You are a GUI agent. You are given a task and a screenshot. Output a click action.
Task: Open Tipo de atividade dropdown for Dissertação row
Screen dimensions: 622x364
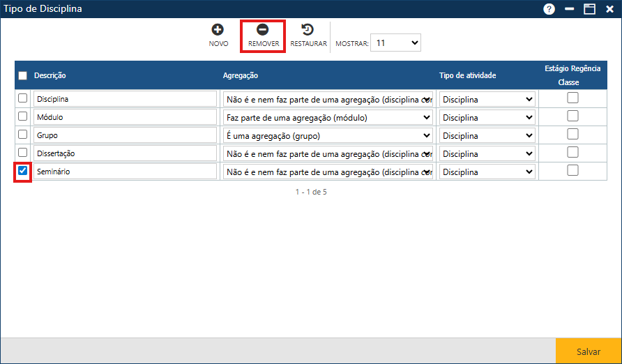pos(487,154)
